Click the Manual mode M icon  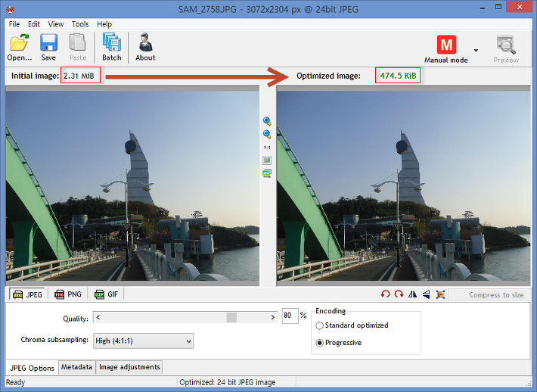coord(446,45)
